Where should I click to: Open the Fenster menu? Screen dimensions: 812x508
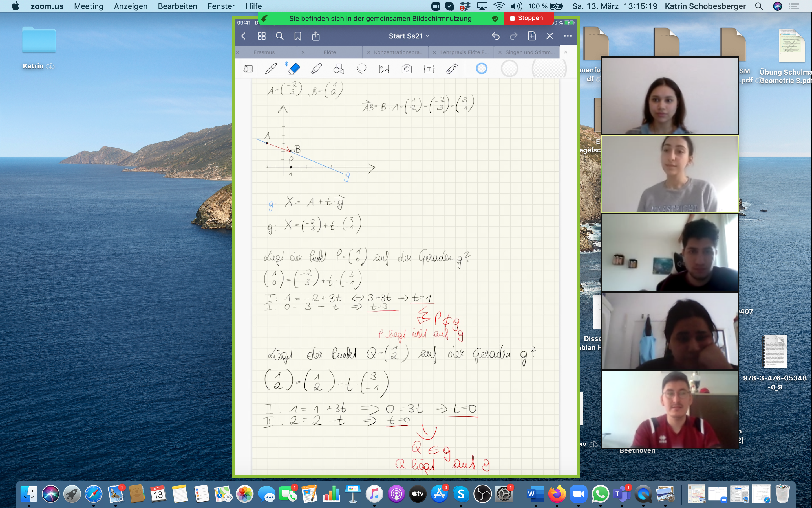(x=221, y=6)
